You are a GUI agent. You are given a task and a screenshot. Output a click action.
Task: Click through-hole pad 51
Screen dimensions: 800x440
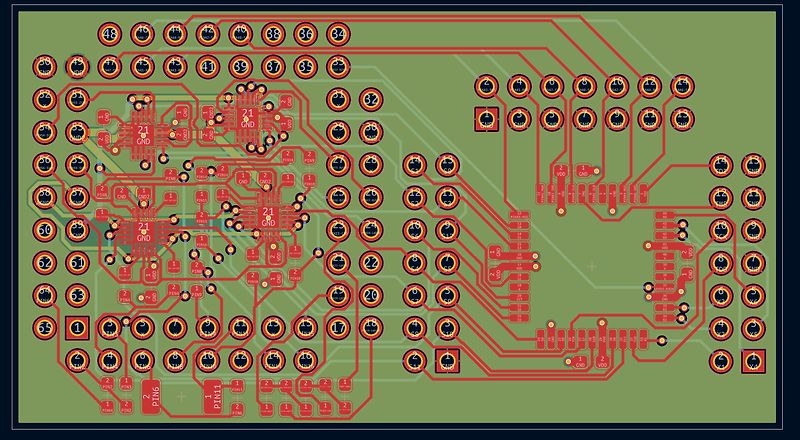coord(77,100)
